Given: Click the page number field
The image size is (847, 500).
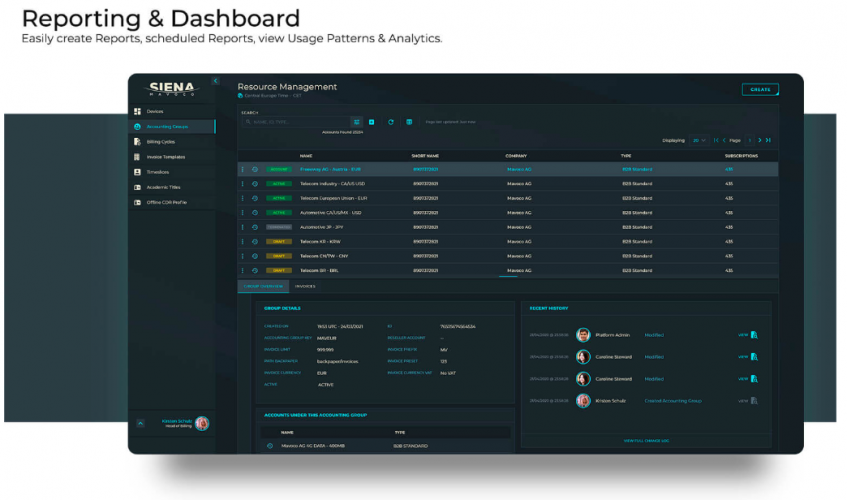Looking at the screenshot, I should pyautogui.click(x=749, y=140).
